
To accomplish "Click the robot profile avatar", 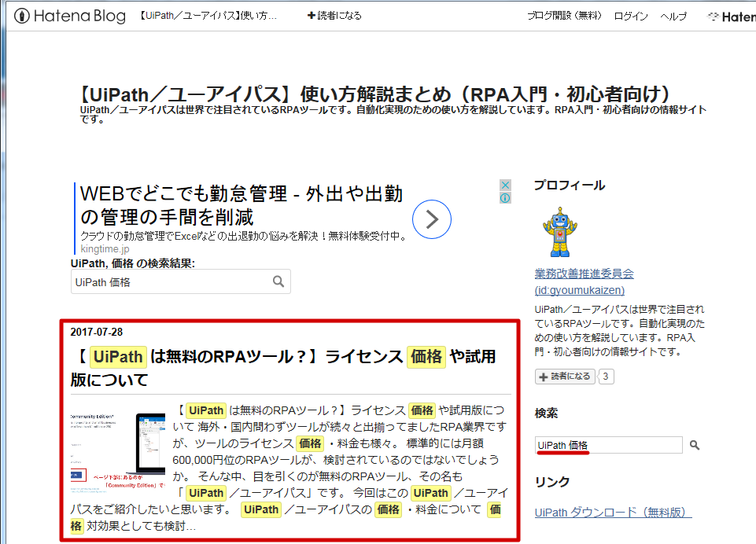I will (x=560, y=232).
